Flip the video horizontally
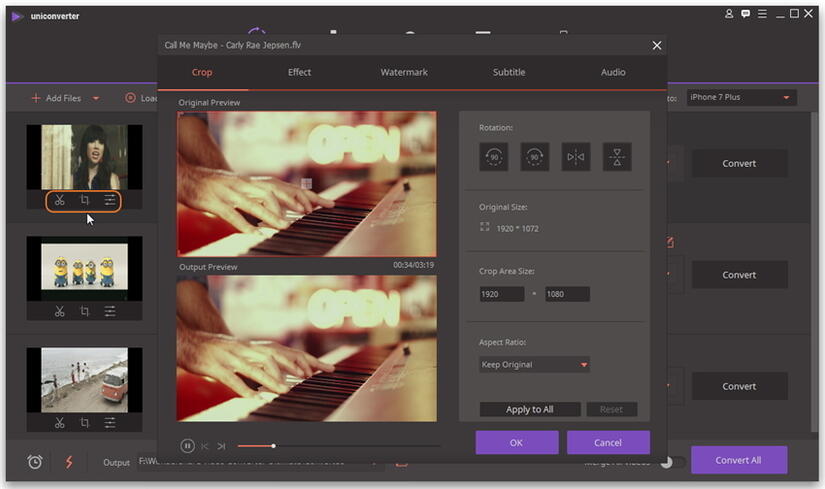Viewport: 825px width, 489px height. click(x=576, y=157)
